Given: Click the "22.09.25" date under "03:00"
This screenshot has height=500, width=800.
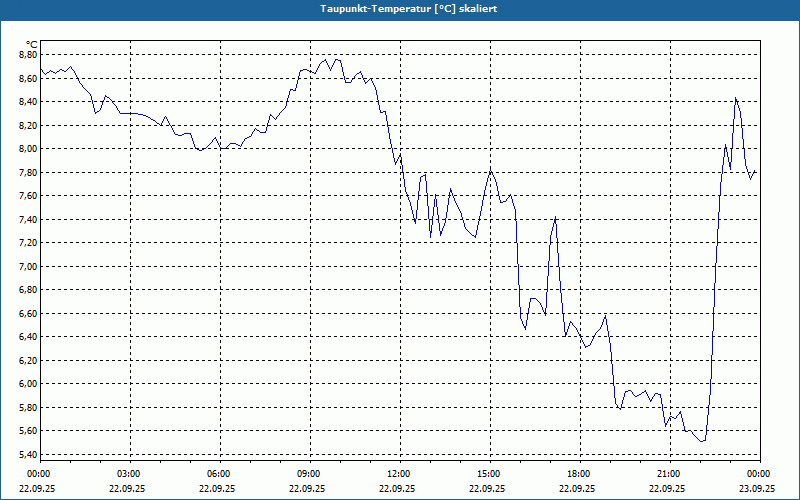Looking at the screenshot, I should (x=127, y=488).
